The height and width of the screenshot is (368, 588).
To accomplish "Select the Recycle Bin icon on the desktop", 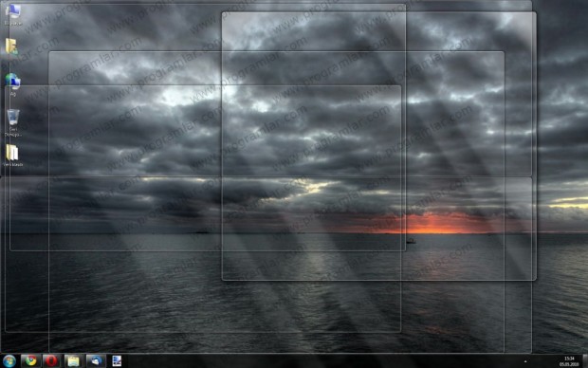I will pyautogui.click(x=13, y=122).
